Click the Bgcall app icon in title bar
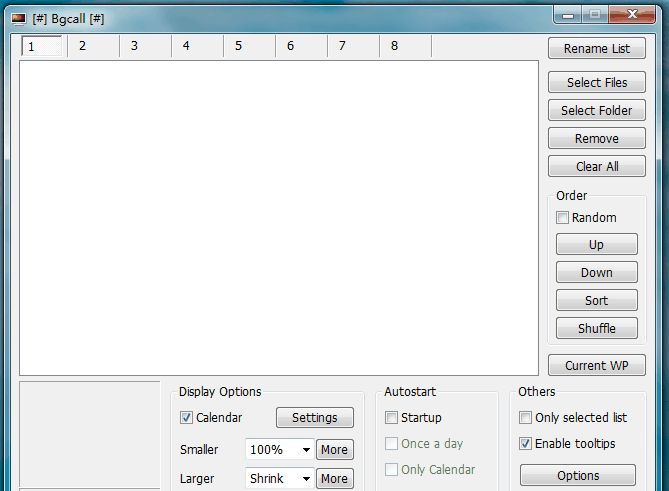 point(18,18)
